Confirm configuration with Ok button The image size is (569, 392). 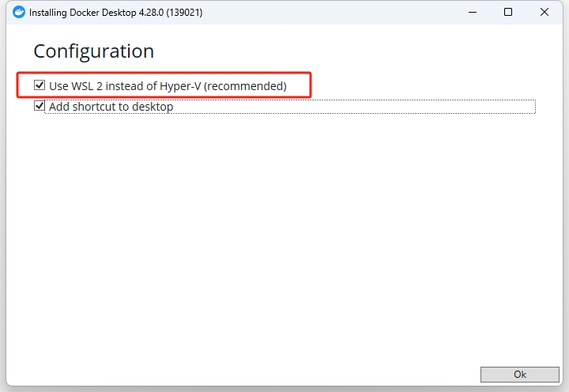click(x=520, y=374)
